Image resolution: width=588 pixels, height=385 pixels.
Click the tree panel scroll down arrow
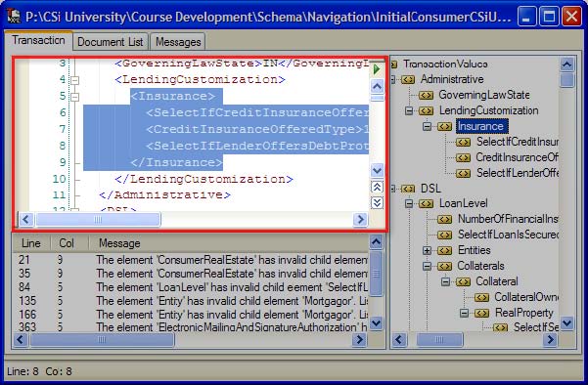click(567, 322)
